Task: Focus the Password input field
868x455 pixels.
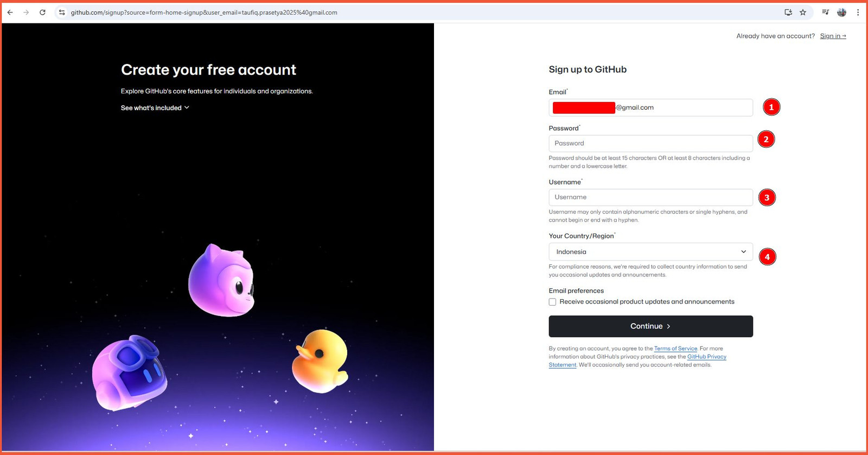Action: (x=650, y=143)
